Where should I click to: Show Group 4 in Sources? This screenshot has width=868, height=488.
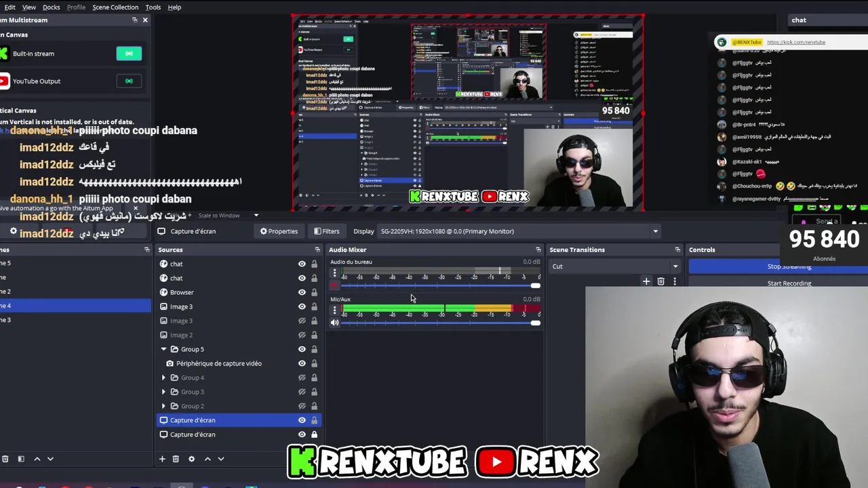(x=302, y=378)
